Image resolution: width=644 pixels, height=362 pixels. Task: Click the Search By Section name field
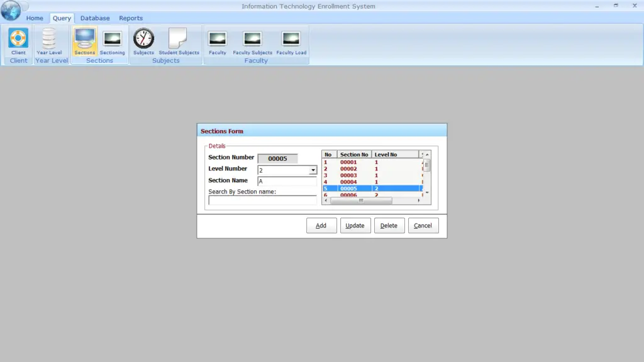coord(262,200)
